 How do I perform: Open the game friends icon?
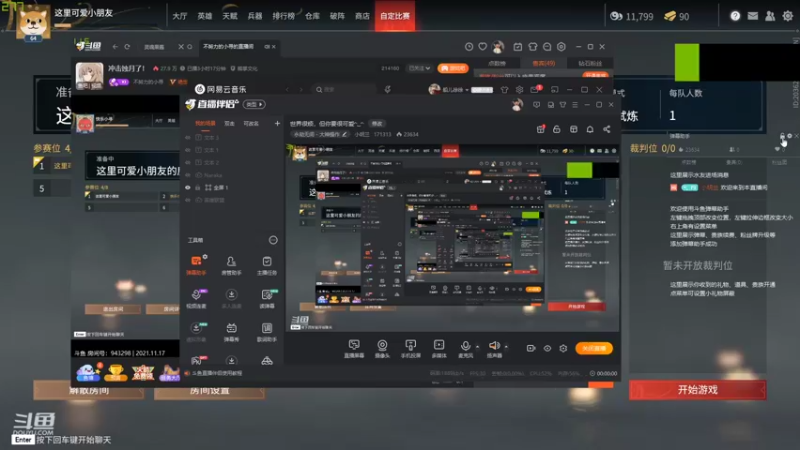click(x=770, y=16)
